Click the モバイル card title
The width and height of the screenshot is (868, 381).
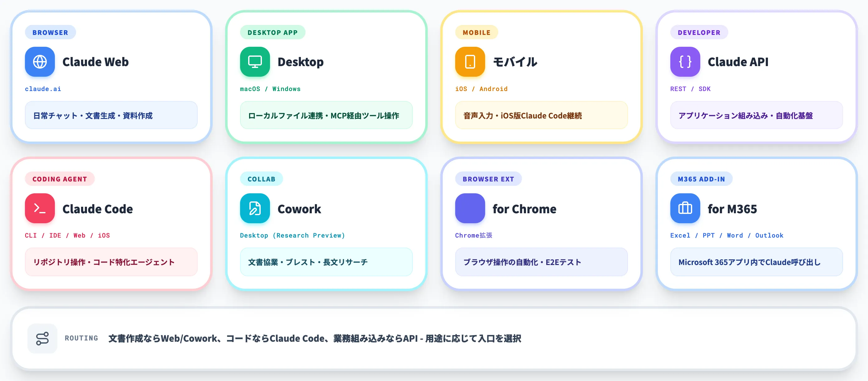(x=515, y=62)
